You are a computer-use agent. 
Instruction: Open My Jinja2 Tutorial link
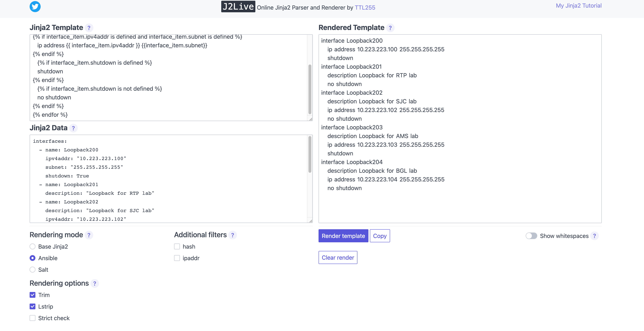click(578, 5)
